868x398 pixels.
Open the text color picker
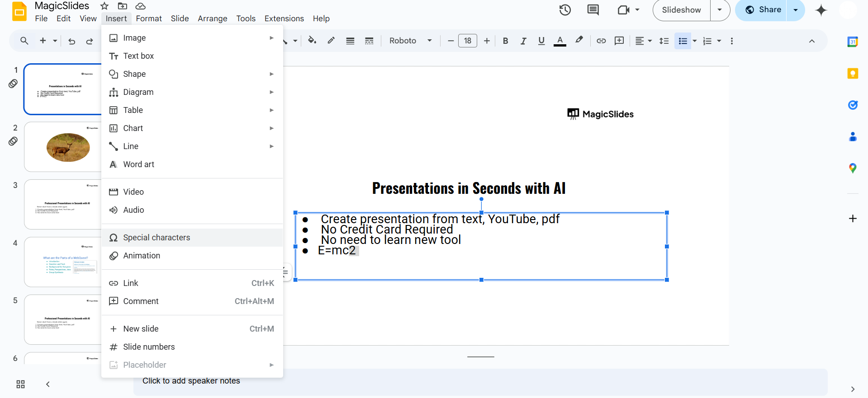[x=560, y=41]
